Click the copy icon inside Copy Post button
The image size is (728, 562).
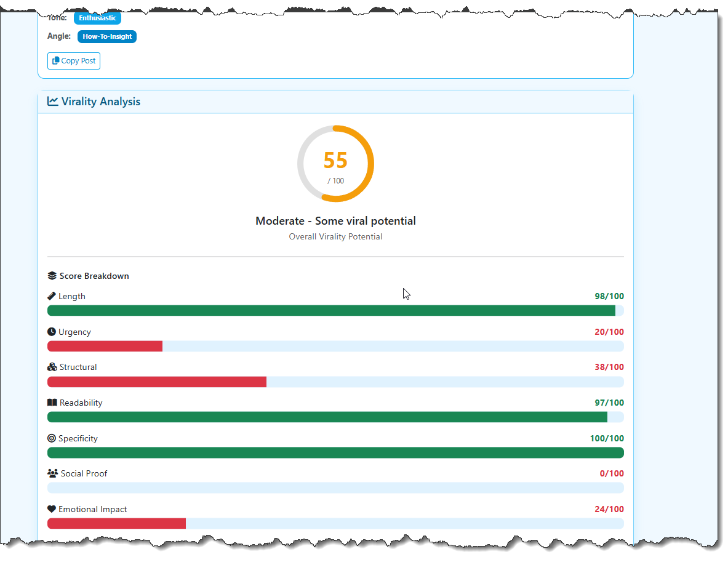point(57,60)
